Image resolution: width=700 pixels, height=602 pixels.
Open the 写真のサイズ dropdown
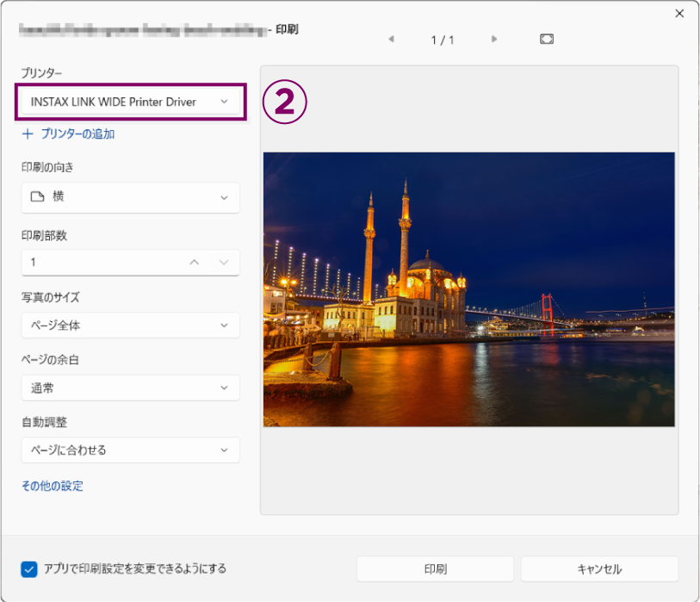[130, 326]
